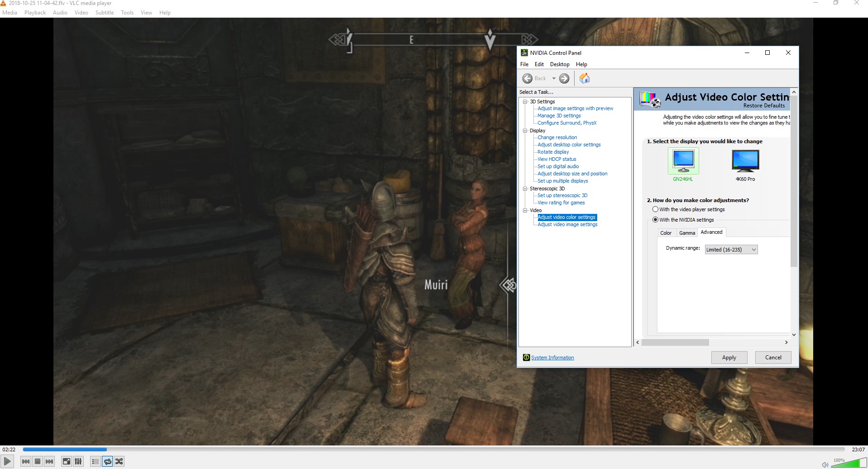Open View rating for games
The height and width of the screenshot is (469, 868).
click(x=561, y=203)
